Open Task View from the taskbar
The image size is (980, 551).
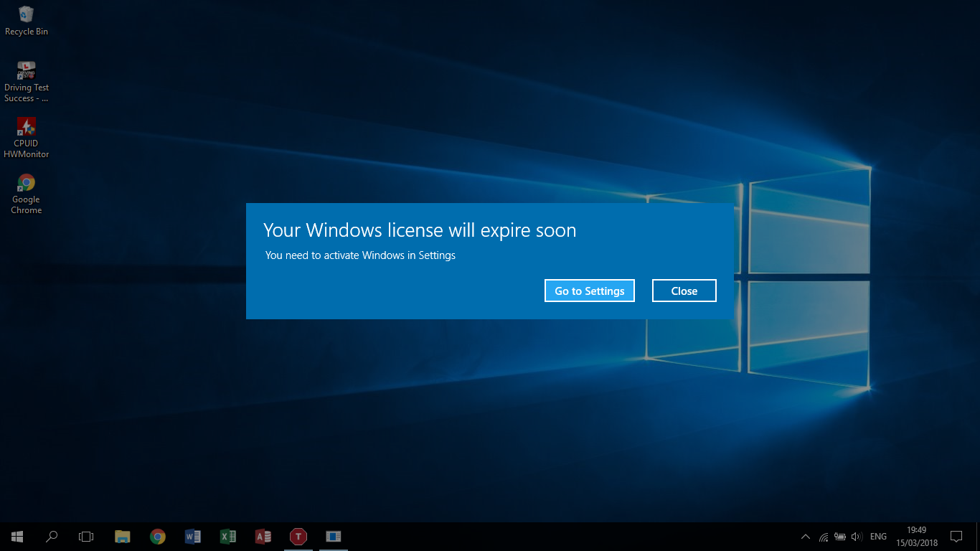coord(86,536)
